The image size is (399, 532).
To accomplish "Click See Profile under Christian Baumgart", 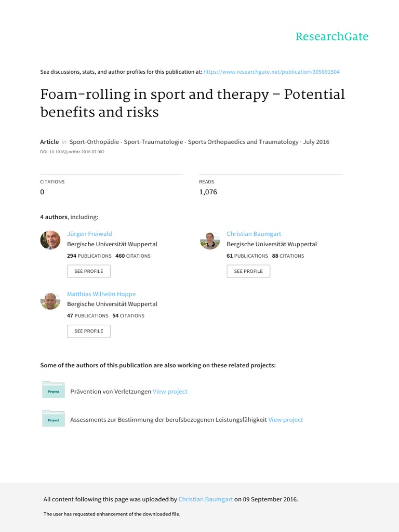I will coord(248,271).
